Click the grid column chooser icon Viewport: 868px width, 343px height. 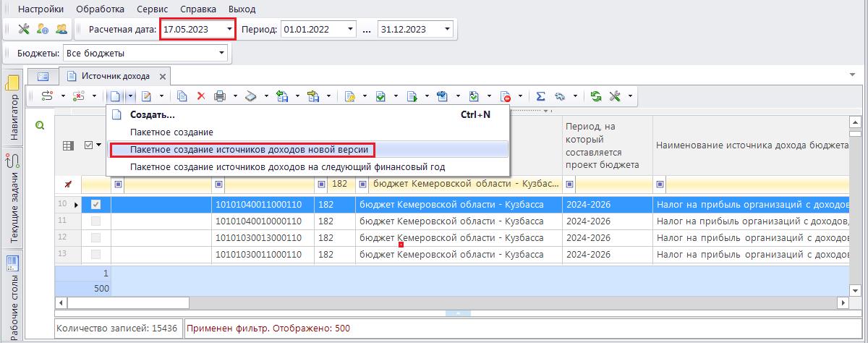coord(69,145)
